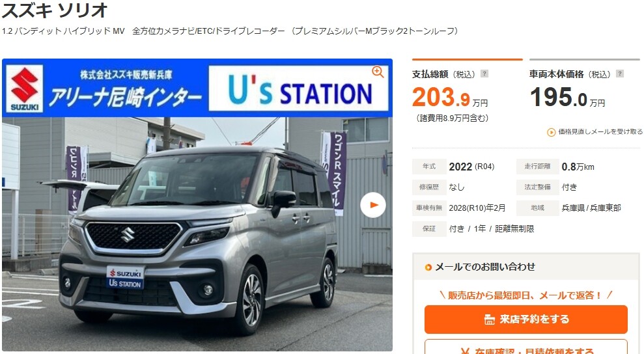Click the orange arrow icon before 価格見直しメール
644x354 pixels.
click(x=551, y=132)
